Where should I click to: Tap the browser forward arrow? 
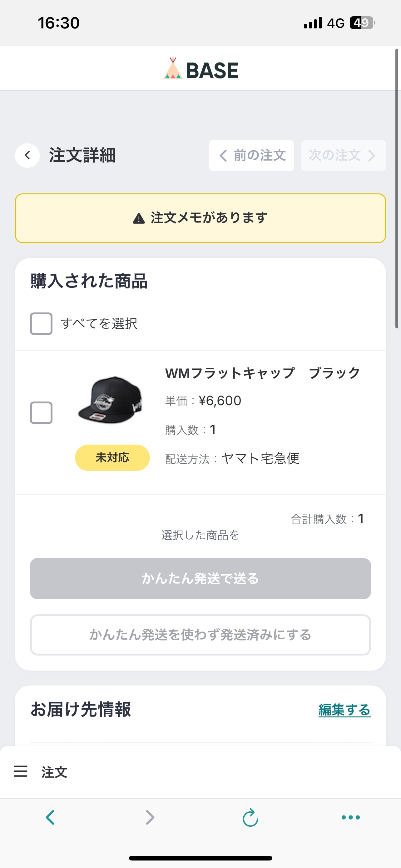tap(150, 817)
